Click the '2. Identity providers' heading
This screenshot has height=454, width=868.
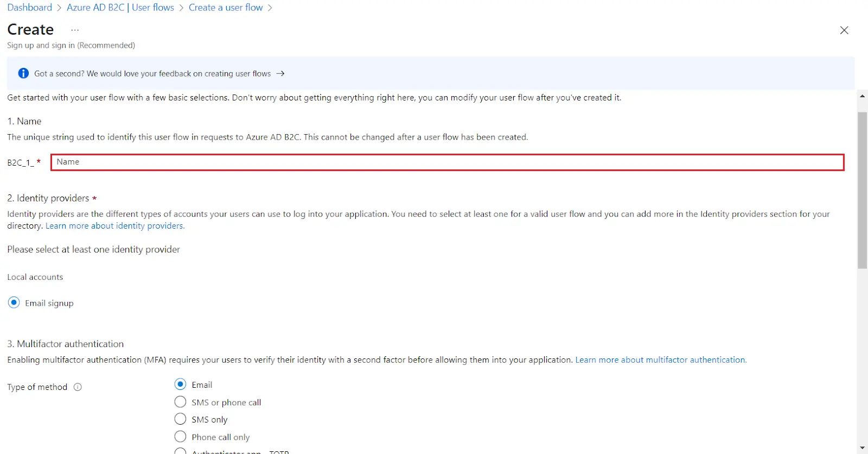point(48,198)
